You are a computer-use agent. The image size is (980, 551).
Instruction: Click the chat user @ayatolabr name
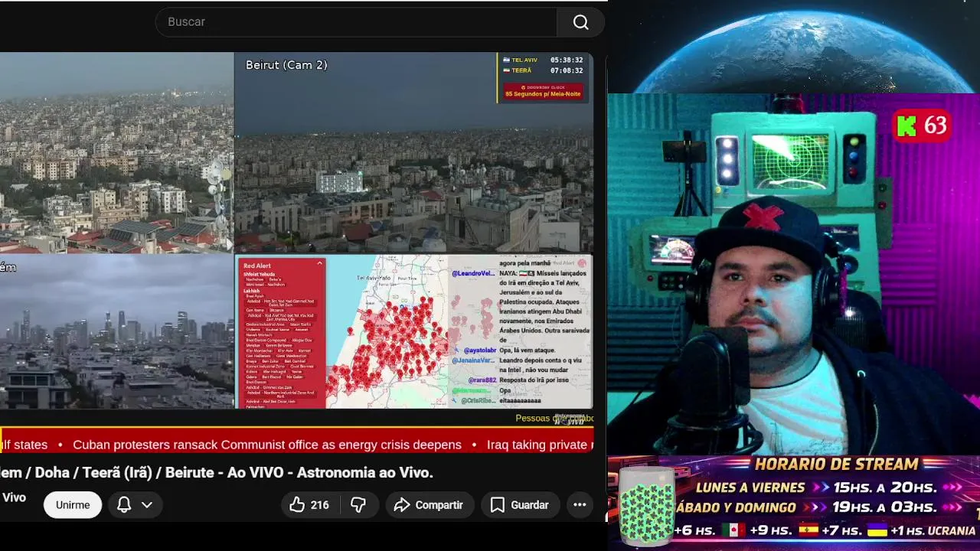[x=481, y=350]
